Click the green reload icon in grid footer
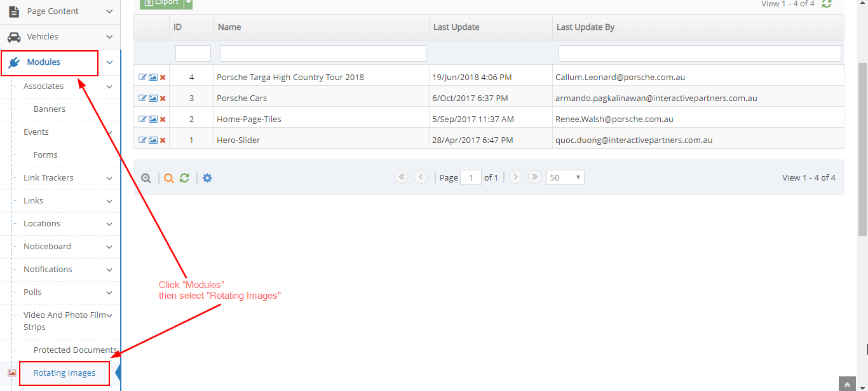This screenshot has width=868, height=391. [184, 178]
